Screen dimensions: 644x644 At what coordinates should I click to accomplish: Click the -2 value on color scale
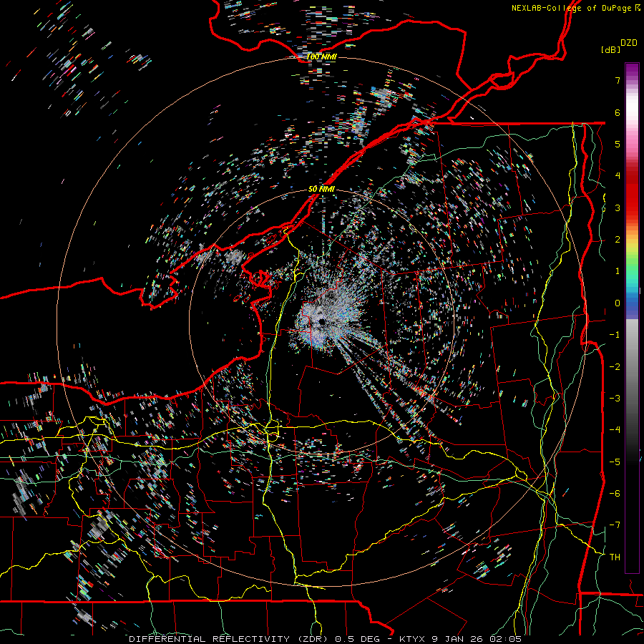tap(615, 367)
